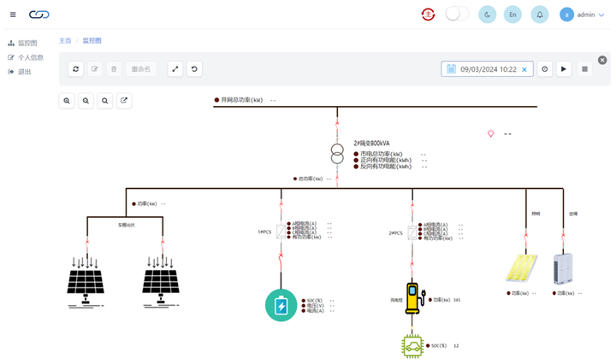Click the 正向有功电能(kWh) label
The width and height of the screenshot is (616, 364).
pyautogui.click(x=385, y=160)
